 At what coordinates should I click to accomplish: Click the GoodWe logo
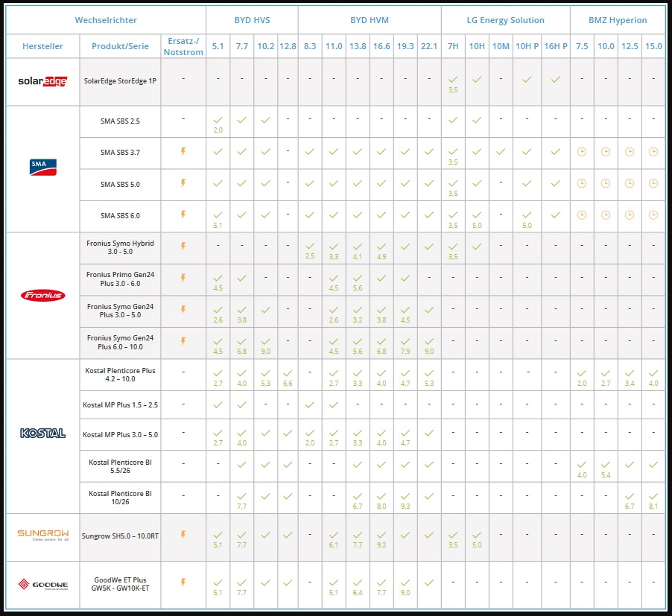tap(43, 584)
